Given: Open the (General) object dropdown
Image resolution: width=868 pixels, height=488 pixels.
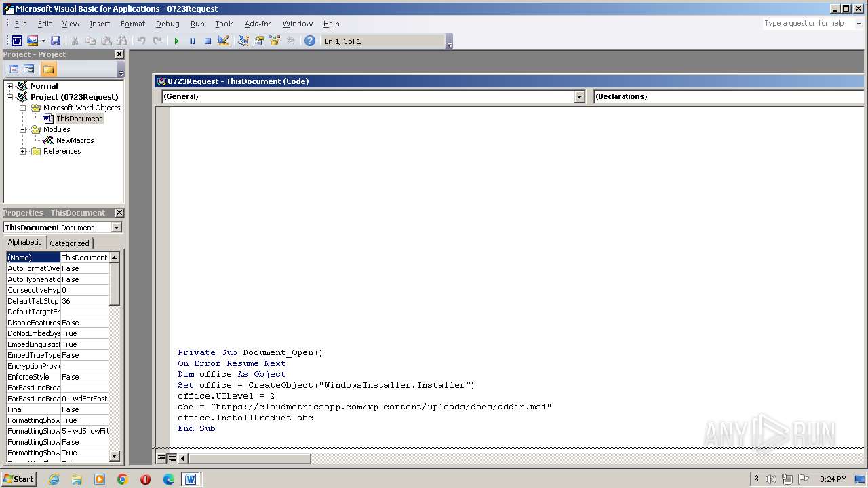Looking at the screenshot, I should pos(579,97).
